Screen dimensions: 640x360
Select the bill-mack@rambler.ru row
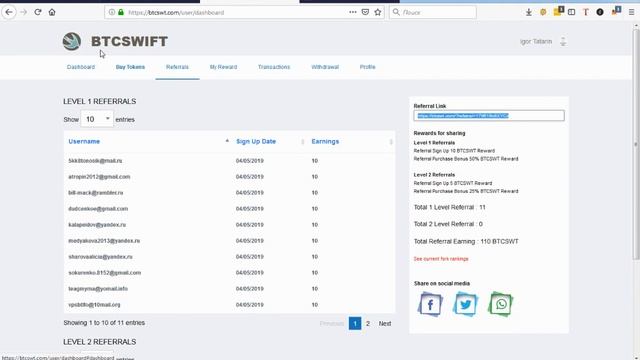point(229,193)
